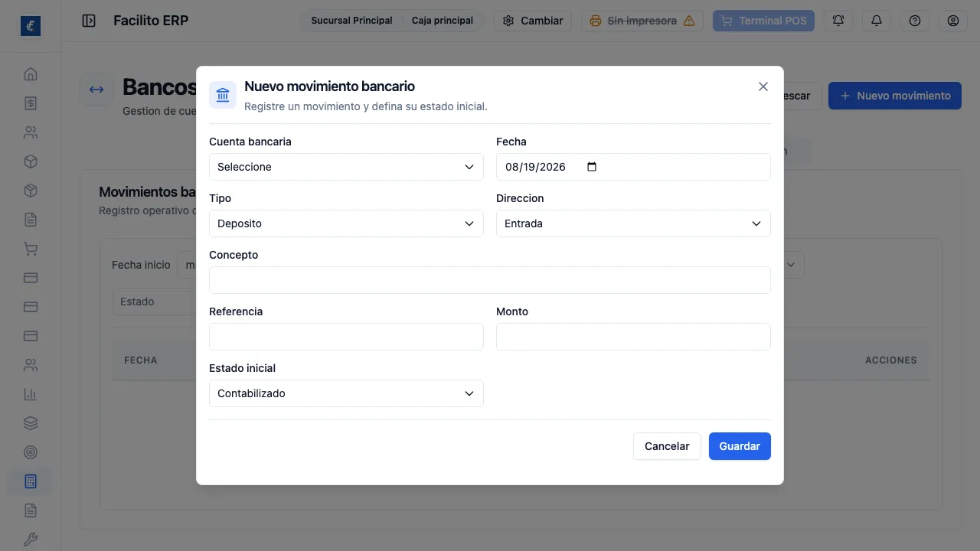980x551 pixels.
Task: Click the Fecha date field
Action: click(x=633, y=167)
